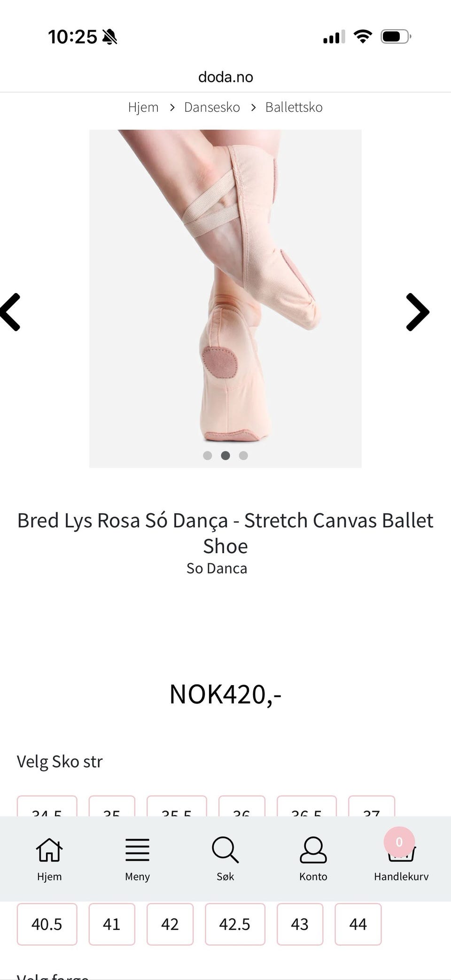Select shoe size 40.5
Viewport: 451px width, 980px height.
pyautogui.click(x=47, y=924)
